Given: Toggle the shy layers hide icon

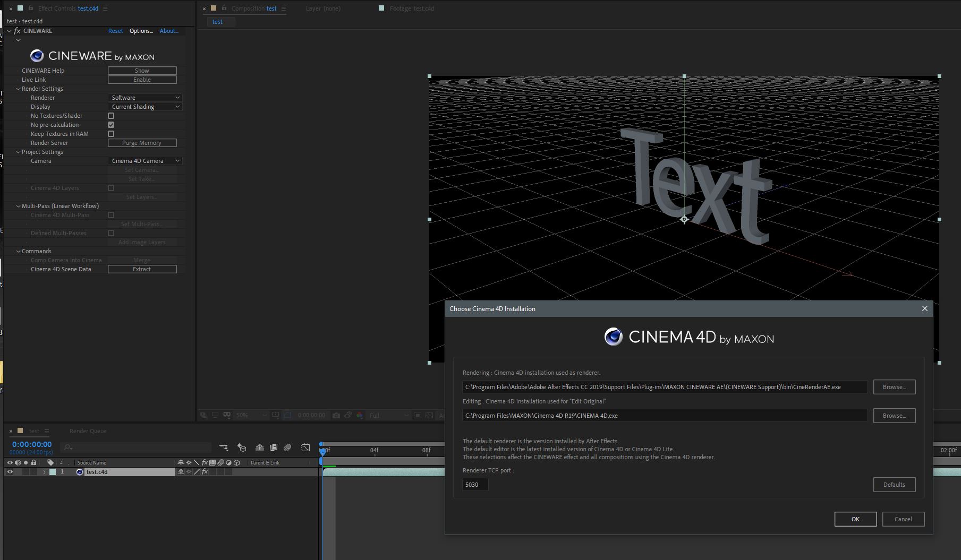Looking at the screenshot, I should (x=260, y=447).
